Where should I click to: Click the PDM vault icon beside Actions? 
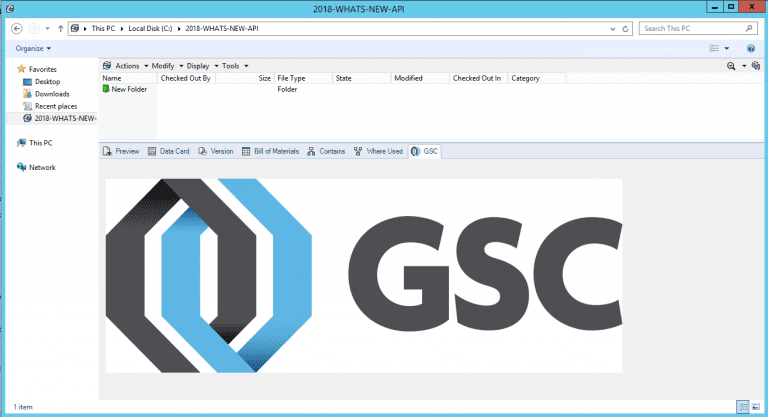tap(107, 66)
